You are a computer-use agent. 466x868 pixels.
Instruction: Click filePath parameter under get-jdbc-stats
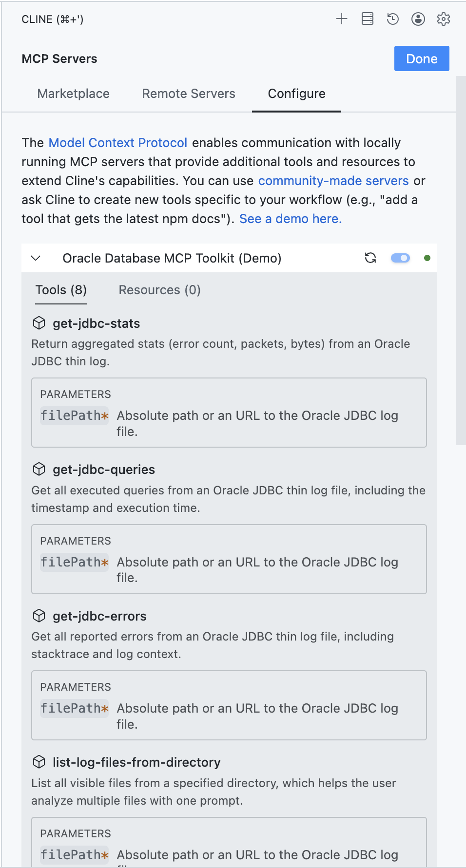click(x=74, y=415)
